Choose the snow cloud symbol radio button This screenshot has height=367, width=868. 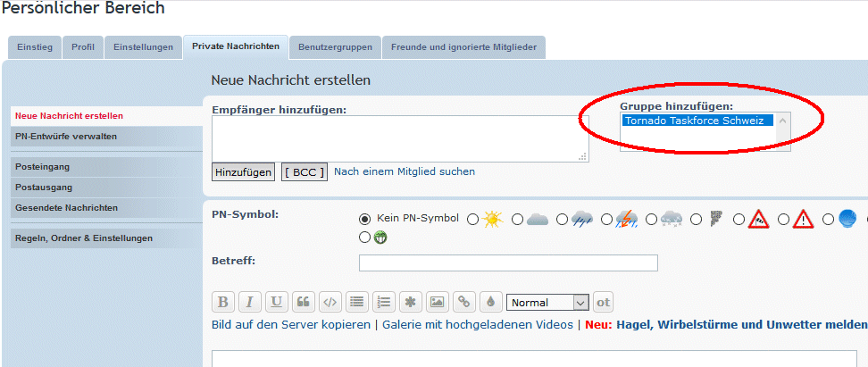[x=652, y=220]
